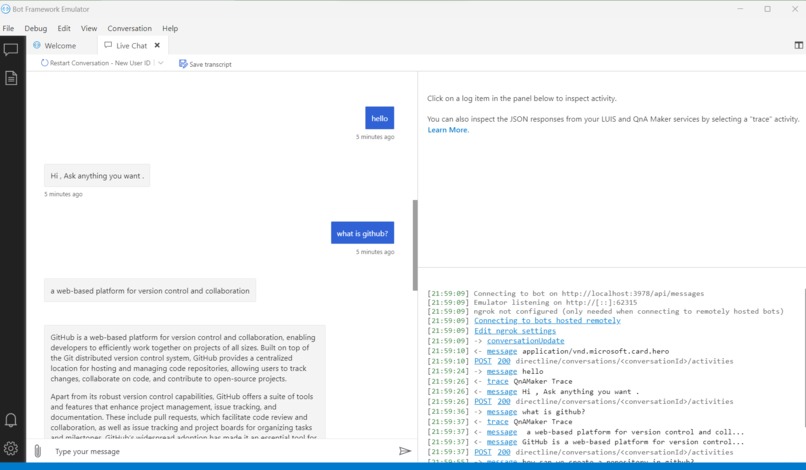Open the View menu
Screen dimensions: 806x470
point(88,28)
